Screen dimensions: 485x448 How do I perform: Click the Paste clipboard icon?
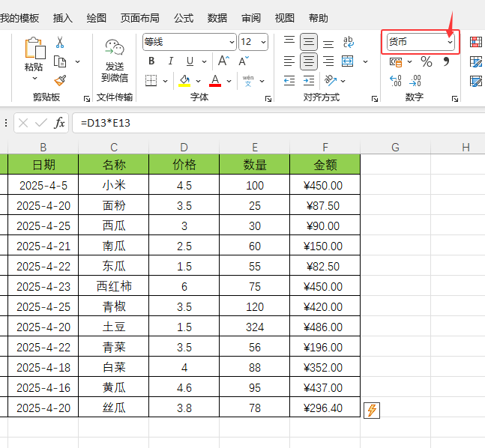pos(35,48)
